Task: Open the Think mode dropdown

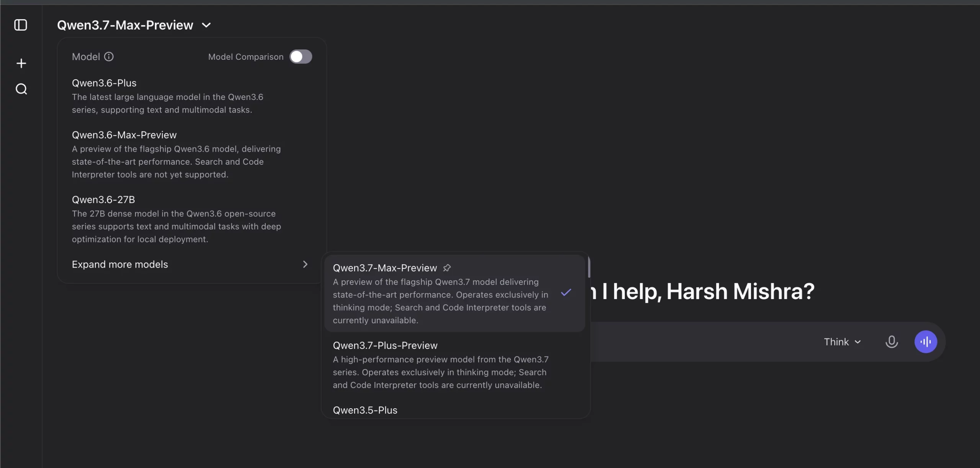Action: pyautogui.click(x=843, y=342)
